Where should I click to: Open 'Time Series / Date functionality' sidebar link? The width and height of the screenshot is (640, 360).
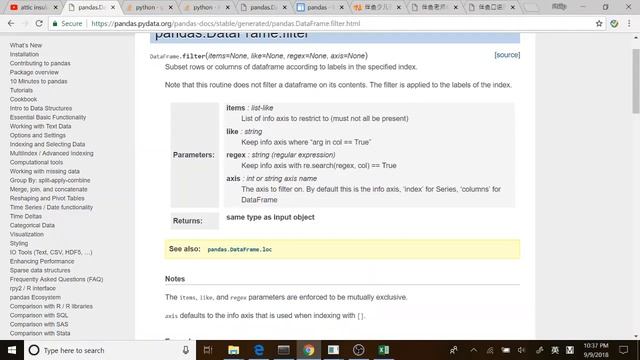coord(51,207)
